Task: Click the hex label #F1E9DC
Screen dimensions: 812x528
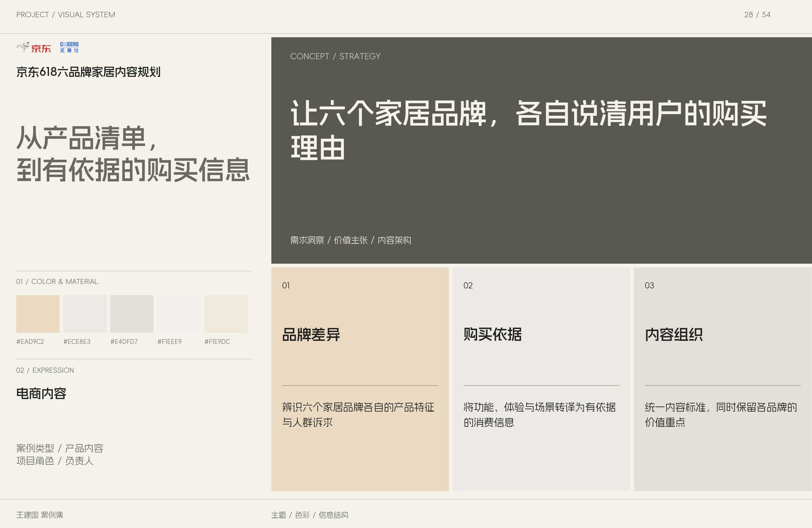Action: click(x=217, y=342)
